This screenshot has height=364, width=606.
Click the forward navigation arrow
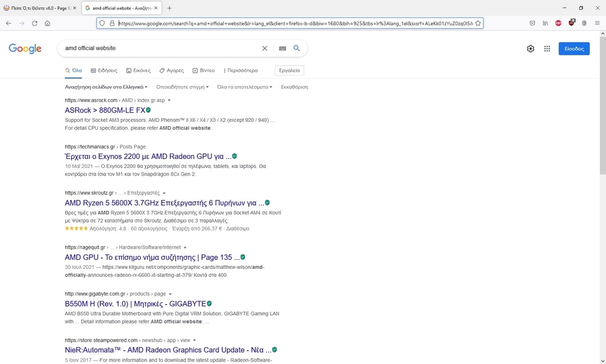click(x=22, y=23)
